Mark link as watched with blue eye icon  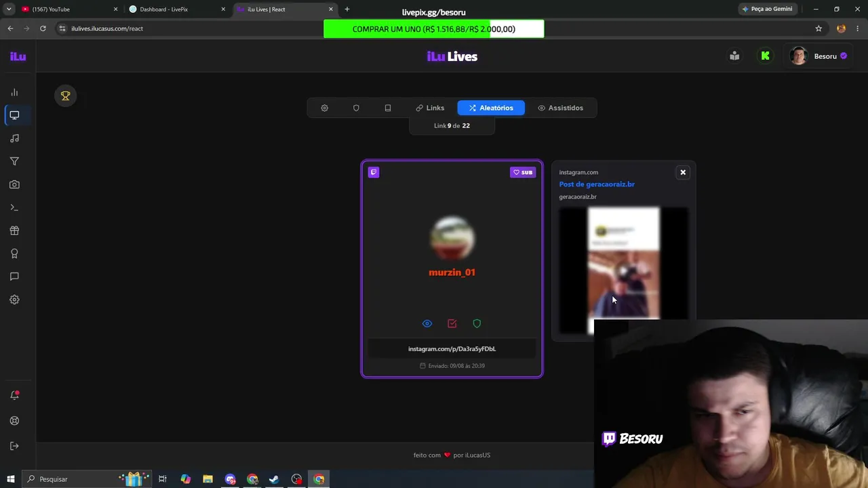coord(427,324)
